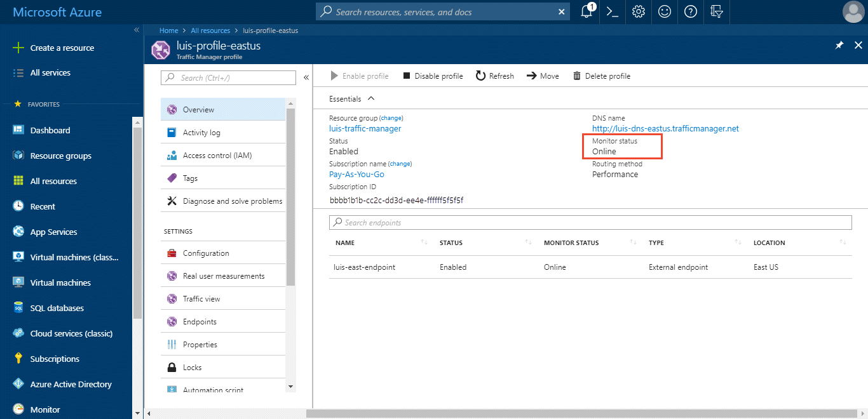Open the Configuration settings page
The image size is (868, 419).
223,253
